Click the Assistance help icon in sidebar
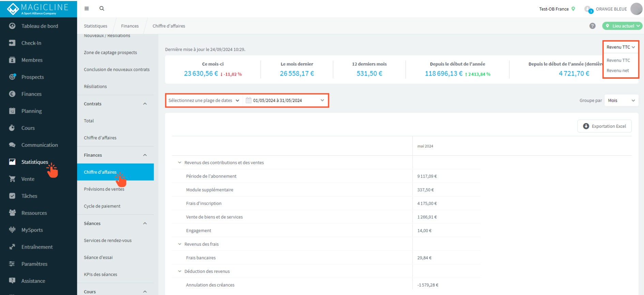 coord(12,281)
